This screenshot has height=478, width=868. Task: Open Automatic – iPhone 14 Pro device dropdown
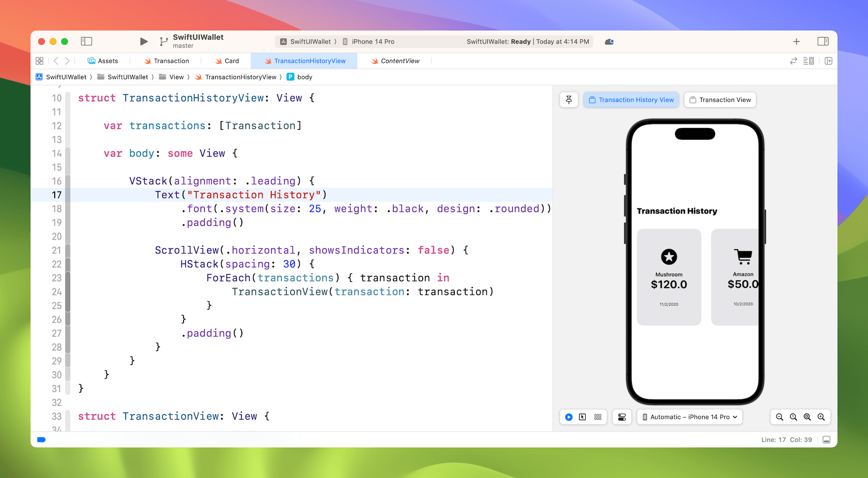pyautogui.click(x=689, y=417)
